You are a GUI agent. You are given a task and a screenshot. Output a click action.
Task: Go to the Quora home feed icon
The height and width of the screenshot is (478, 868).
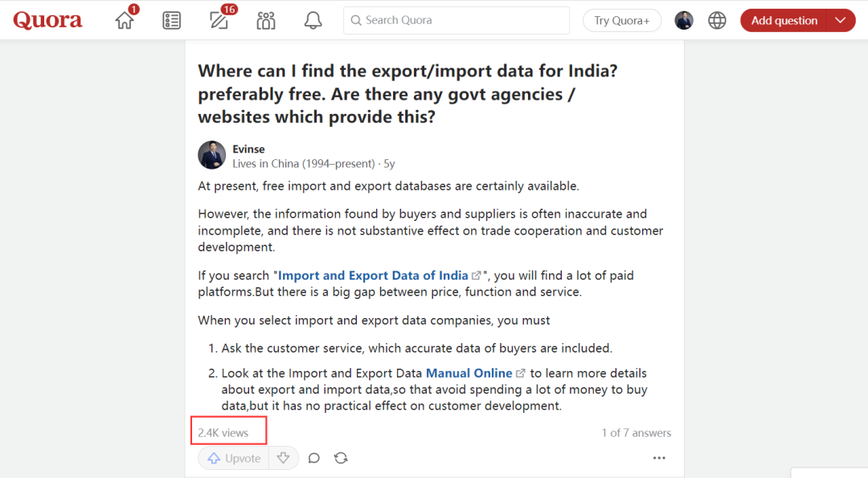(125, 20)
